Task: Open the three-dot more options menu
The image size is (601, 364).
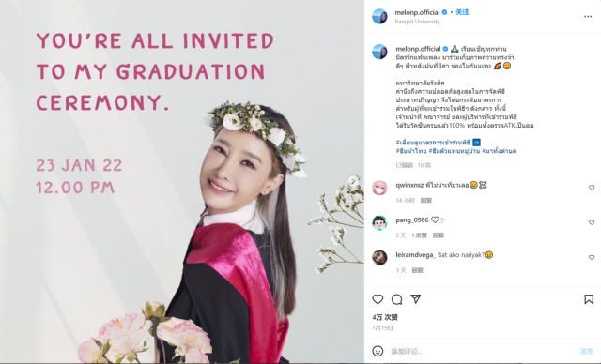Action: coord(588,17)
